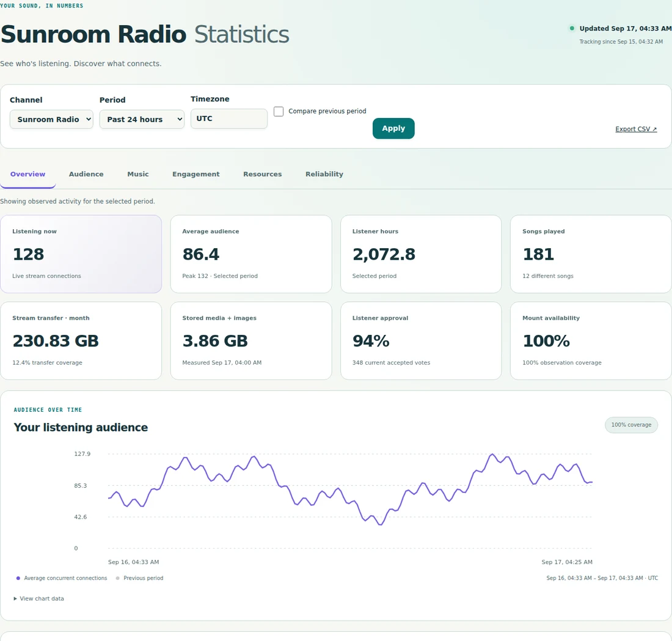Go to the Engagement tab

point(196,174)
